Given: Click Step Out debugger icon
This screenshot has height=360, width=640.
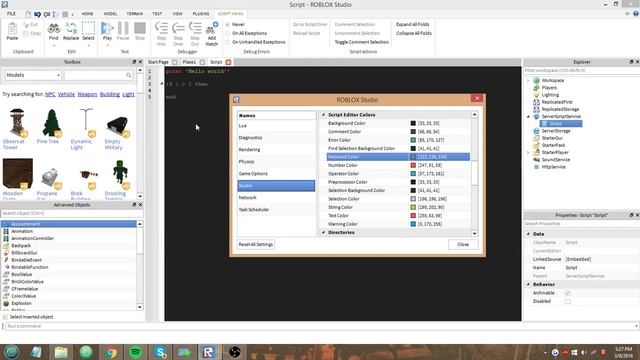Looking at the screenshot, I should (x=195, y=29).
